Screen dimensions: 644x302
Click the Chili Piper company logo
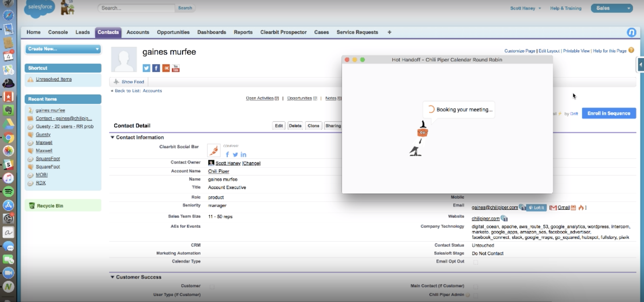click(214, 150)
